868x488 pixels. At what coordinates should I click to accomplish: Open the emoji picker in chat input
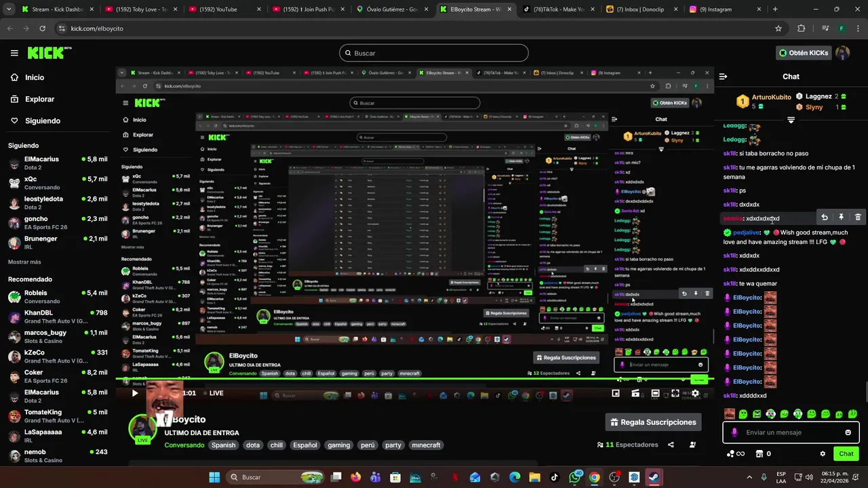(x=848, y=432)
